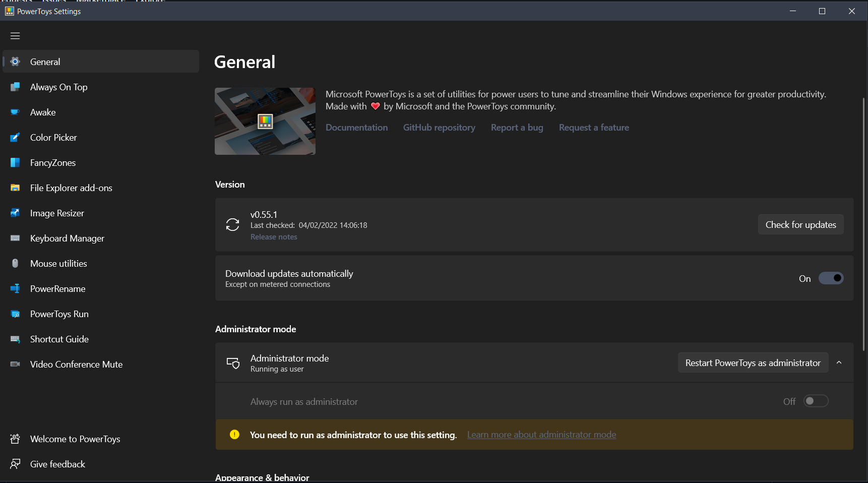This screenshot has width=868, height=483.
Task: Open Keyboard Manager via its sidebar icon
Action: 15,238
